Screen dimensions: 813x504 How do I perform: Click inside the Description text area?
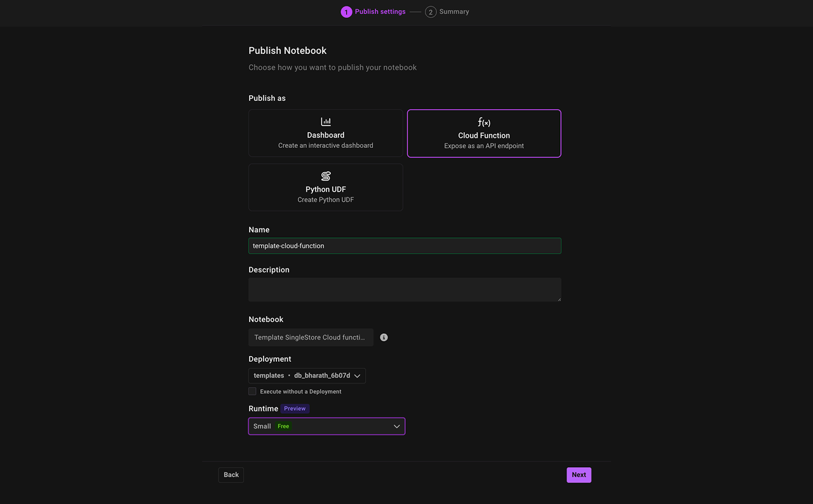point(405,289)
